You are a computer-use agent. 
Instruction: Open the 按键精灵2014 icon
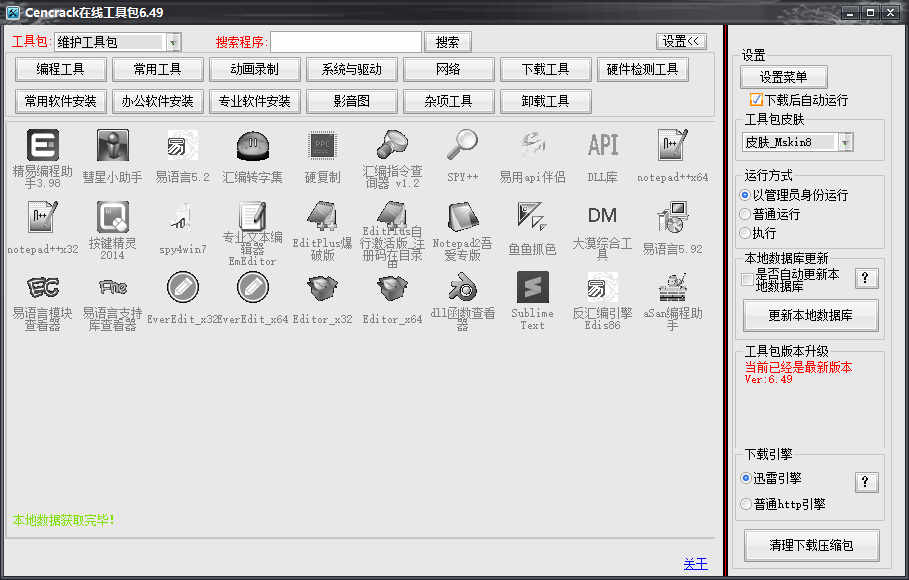tap(112, 216)
